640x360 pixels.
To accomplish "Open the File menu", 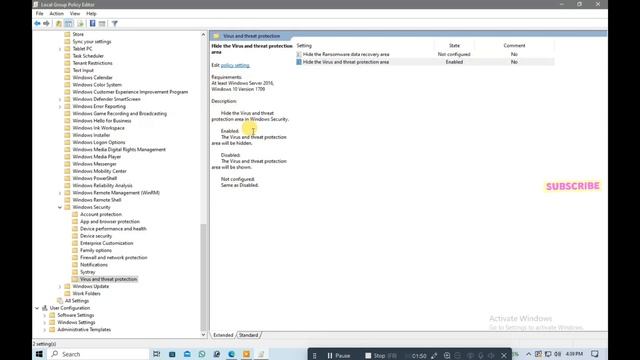I will pos(40,14).
